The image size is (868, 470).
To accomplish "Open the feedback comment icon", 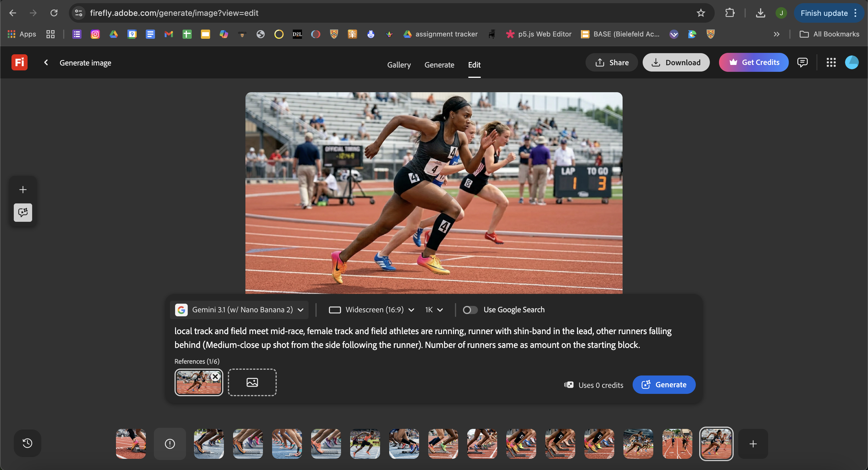I will [x=802, y=62].
